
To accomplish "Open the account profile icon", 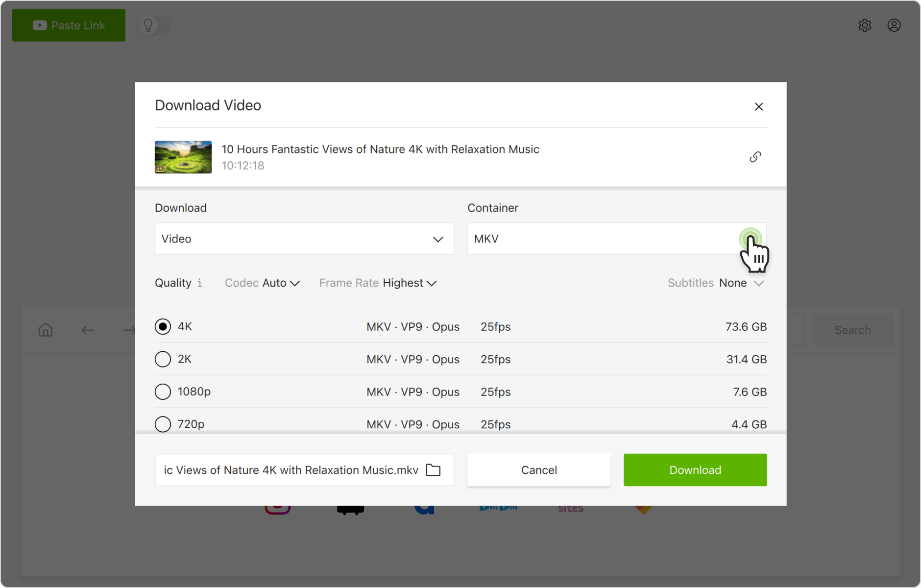I will point(894,25).
